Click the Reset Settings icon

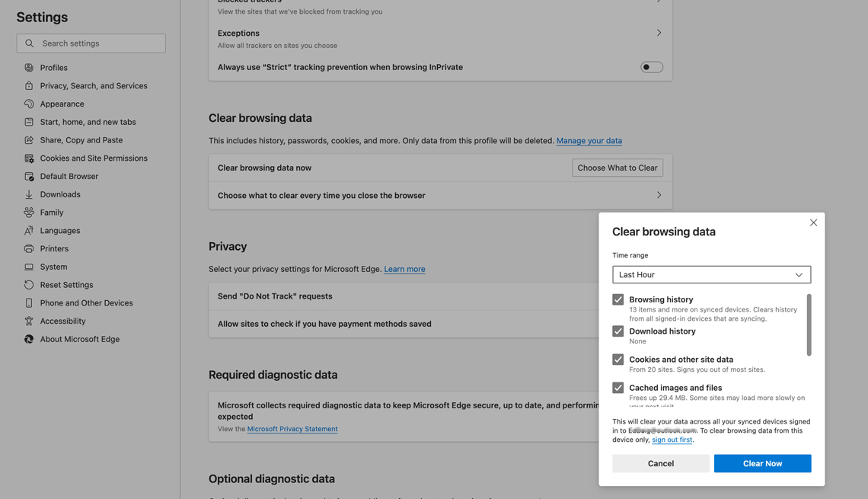coord(29,285)
